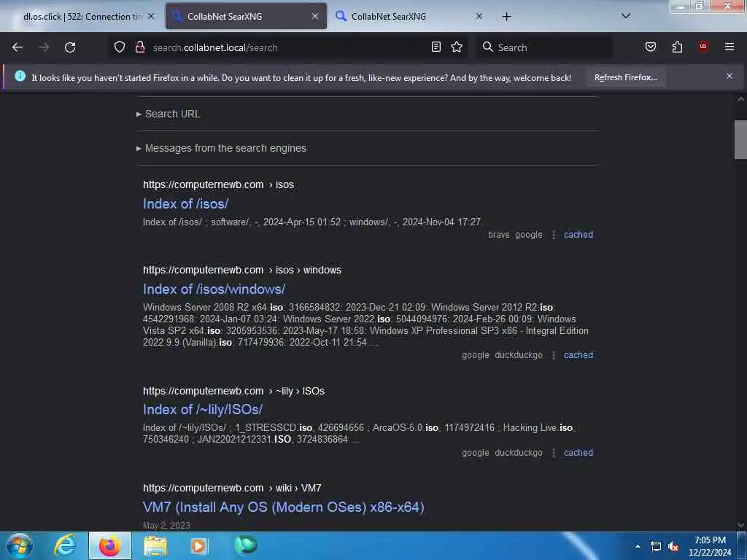
Task: Click the scrollbar down arrow
Action: [x=740, y=525]
